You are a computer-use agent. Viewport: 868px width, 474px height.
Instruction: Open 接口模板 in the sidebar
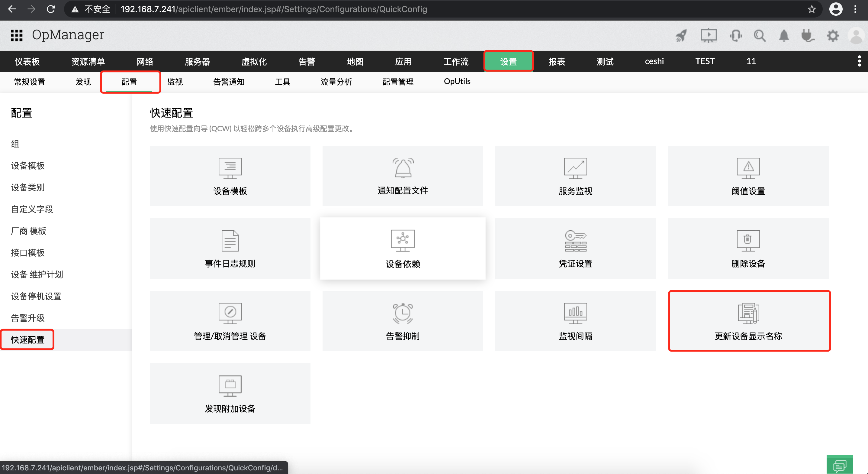point(27,253)
